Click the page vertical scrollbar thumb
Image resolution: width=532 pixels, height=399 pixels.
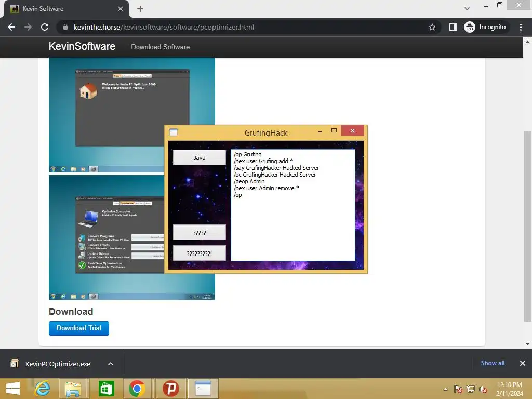[527, 225]
